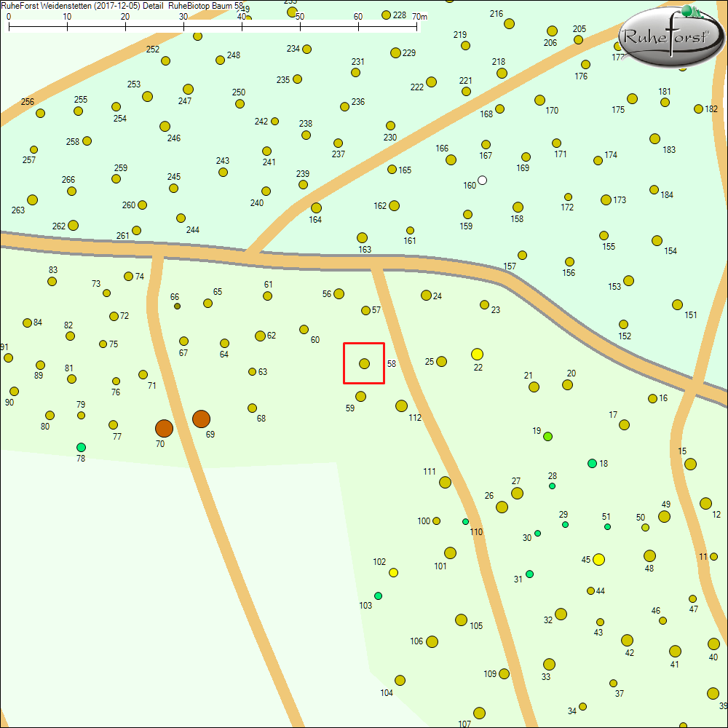This screenshot has height=728, width=728.
Task: Select the white tree marker 160
Action: (482, 181)
